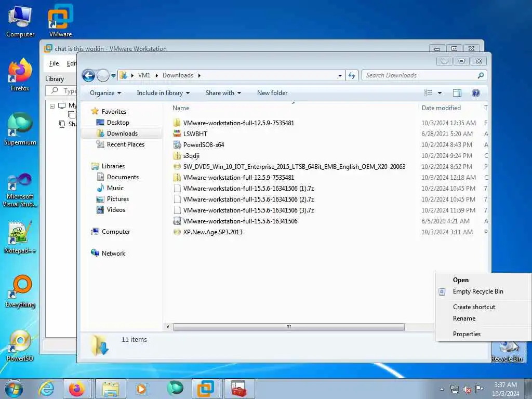Image resolution: width=532 pixels, height=399 pixels.
Task: Select the LSWBHT file
Action: tap(195, 134)
